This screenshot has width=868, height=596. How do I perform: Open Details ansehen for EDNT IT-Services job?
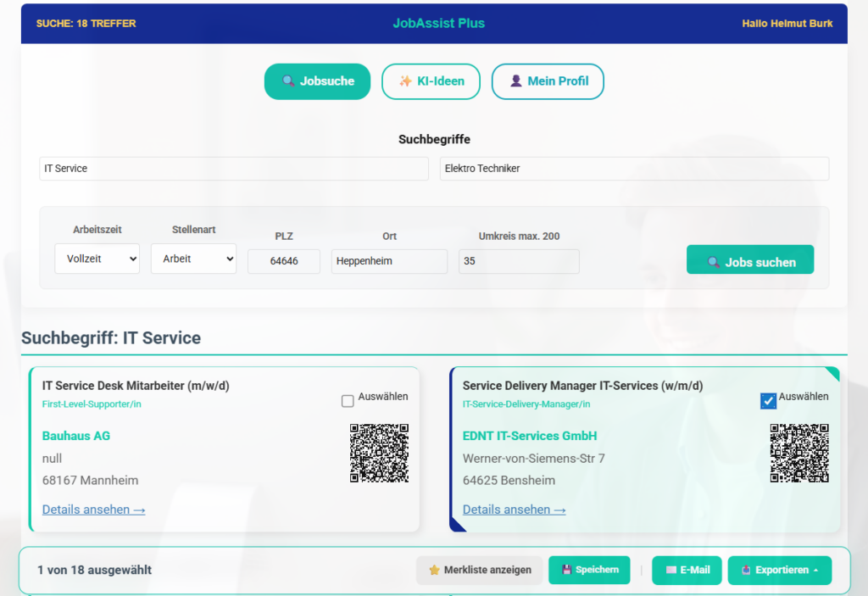[x=515, y=510]
